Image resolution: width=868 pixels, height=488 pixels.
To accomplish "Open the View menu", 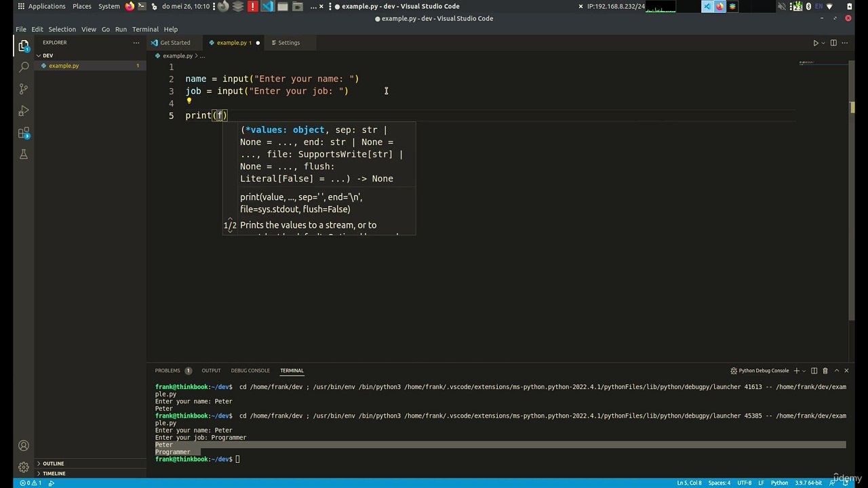I will click(x=89, y=29).
